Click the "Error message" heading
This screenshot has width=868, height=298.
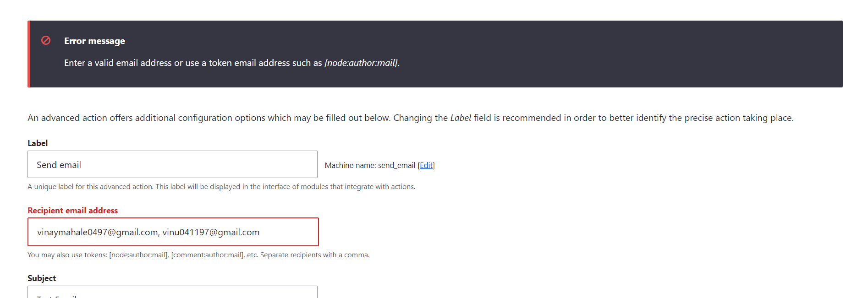point(94,41)
